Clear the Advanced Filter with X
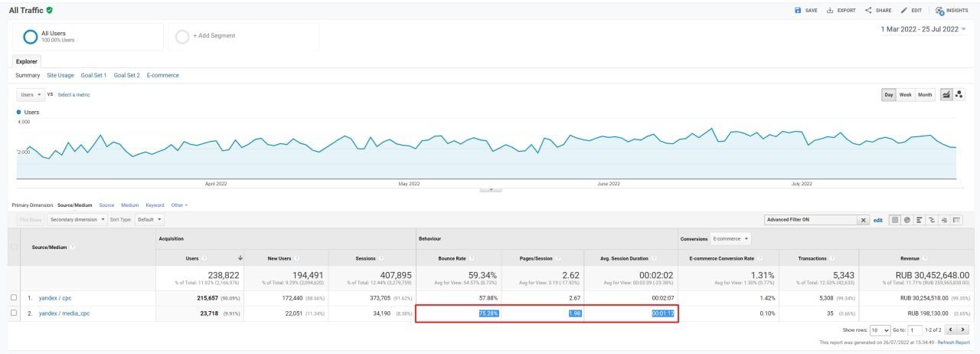980x354 pixels. [x=864, y=220]
